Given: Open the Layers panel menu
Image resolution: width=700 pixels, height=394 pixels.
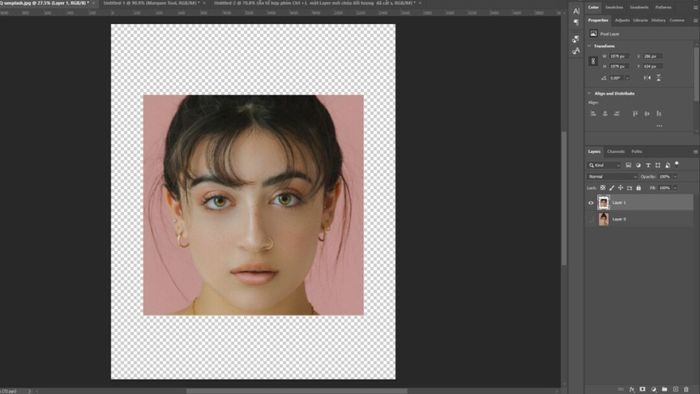Looking at the screenshot, I should point(695,152).
